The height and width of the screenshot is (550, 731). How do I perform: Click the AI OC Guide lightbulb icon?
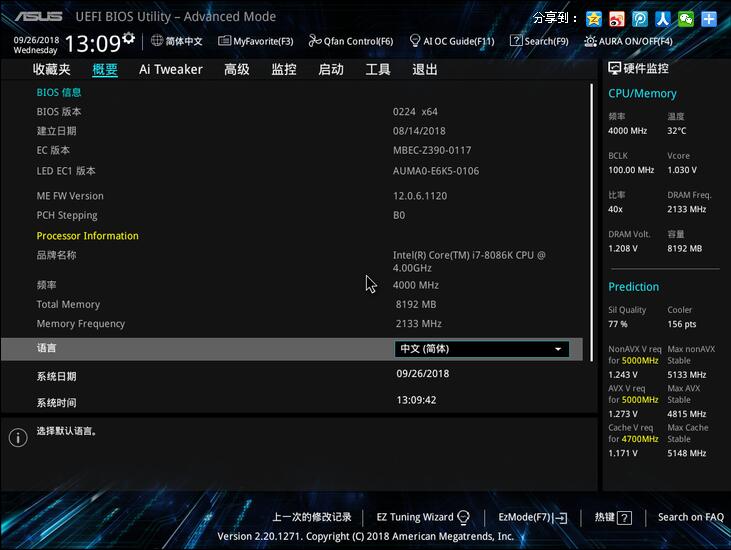pos(414,41)
